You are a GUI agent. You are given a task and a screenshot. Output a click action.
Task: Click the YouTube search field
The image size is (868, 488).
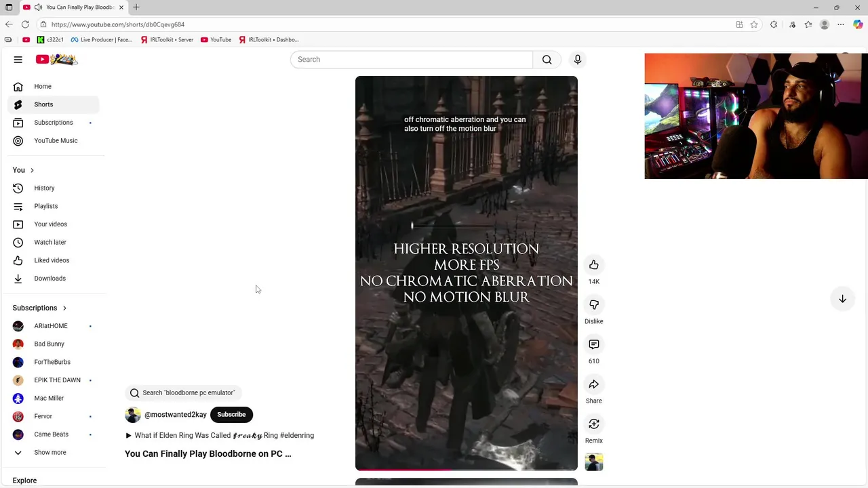click(412, 60)
